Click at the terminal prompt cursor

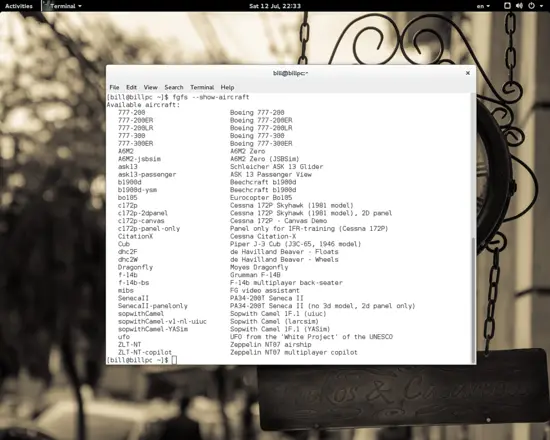click(174, 360)
